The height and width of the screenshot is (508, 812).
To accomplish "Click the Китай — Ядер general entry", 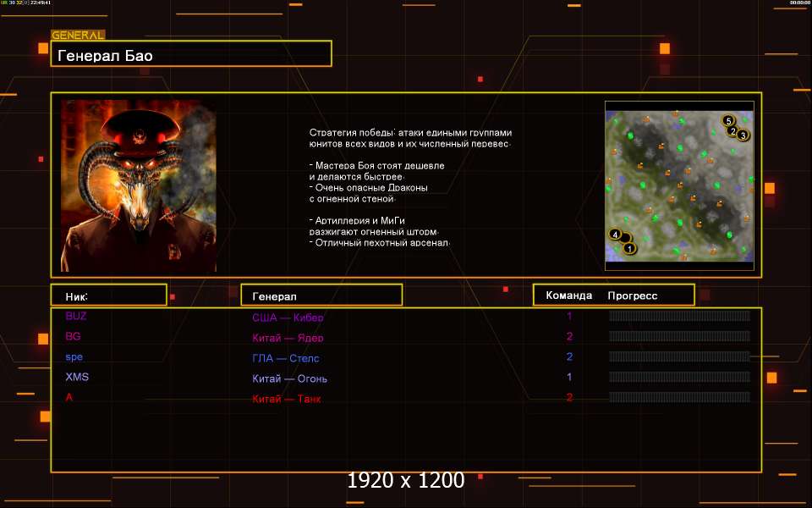I will click(288, 338).
